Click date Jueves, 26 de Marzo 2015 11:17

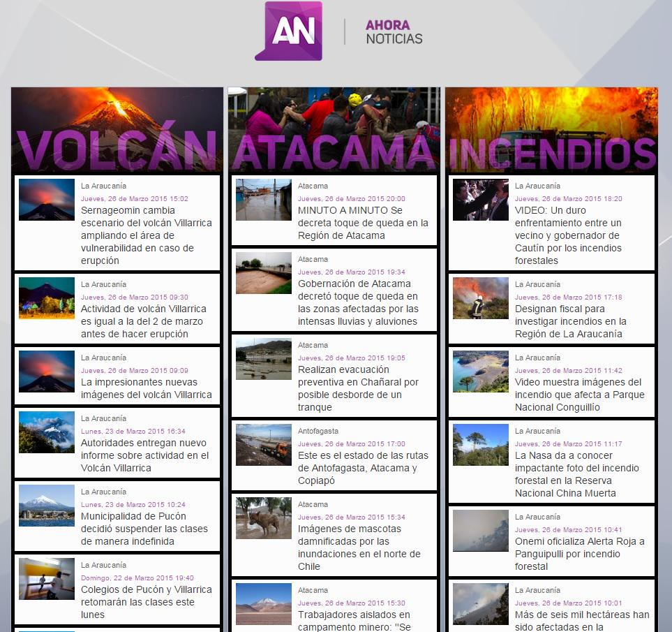pyautogui.click(x=568, y=443)
